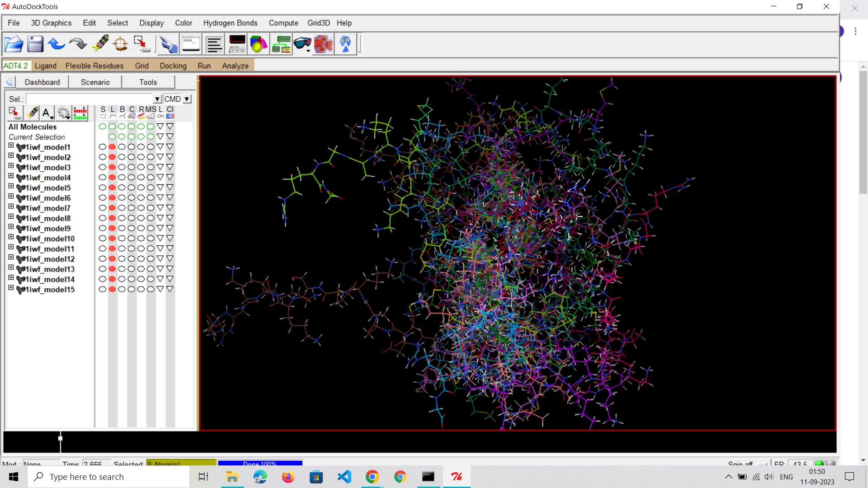Screen dimensions: 868x488
Task: Click the Analyze button in ADT bar
Action: 235,66
